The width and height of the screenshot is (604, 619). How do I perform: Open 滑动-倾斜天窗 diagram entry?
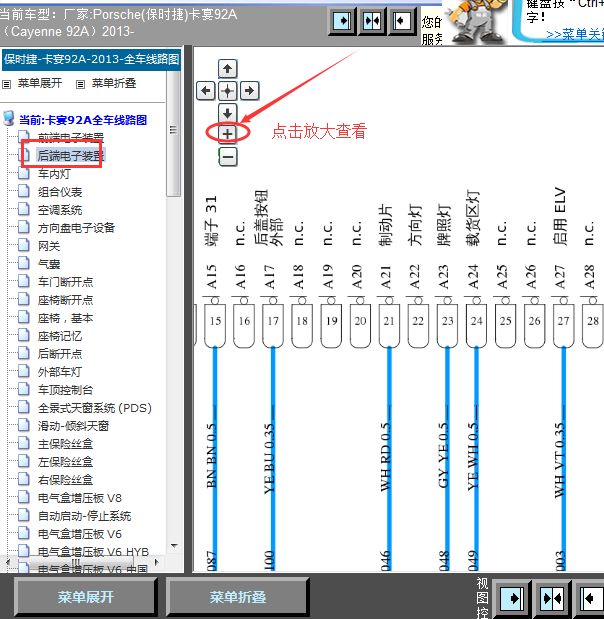pos(73,426)
